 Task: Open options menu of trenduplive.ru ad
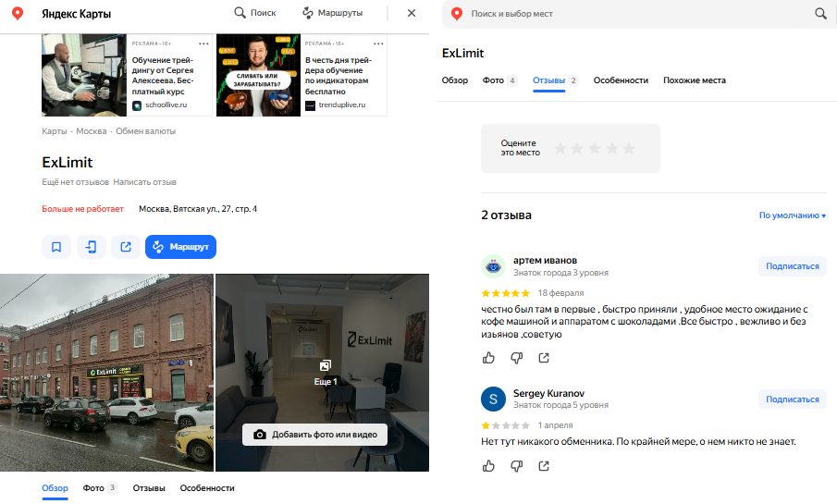pos(377,43)
